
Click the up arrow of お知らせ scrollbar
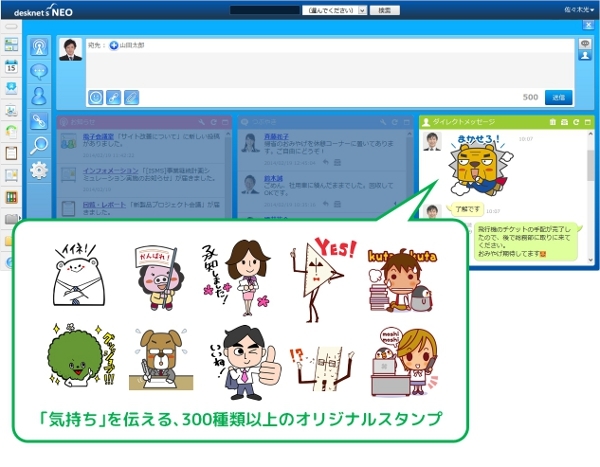(x=228, y=134)
